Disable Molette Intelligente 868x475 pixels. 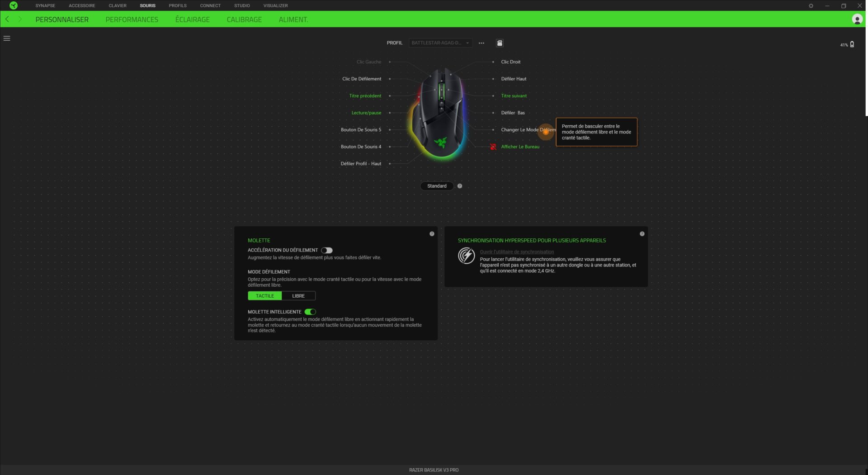(x=311, y=312)
